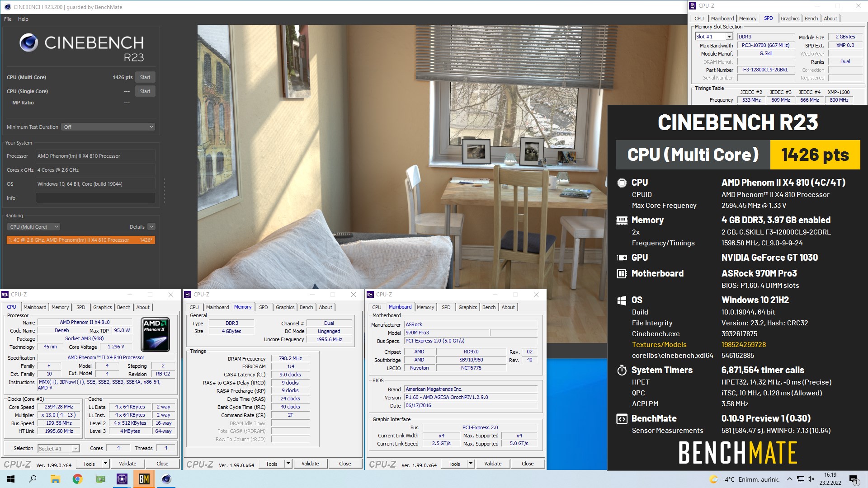Open Minimum Test Duration dropdown
This screenshot has height=488, width=868.
click(108, 127)
